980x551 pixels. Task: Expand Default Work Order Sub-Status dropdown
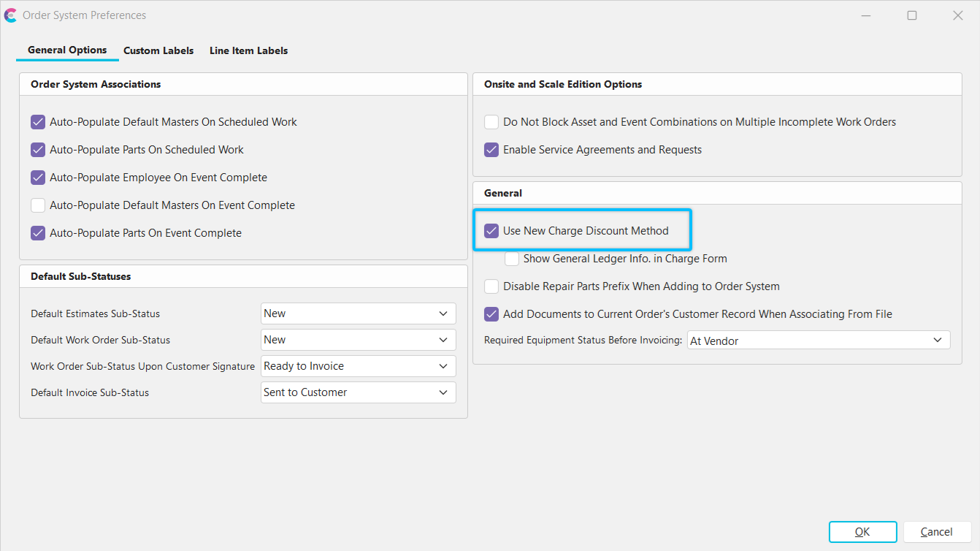(358, 340)
